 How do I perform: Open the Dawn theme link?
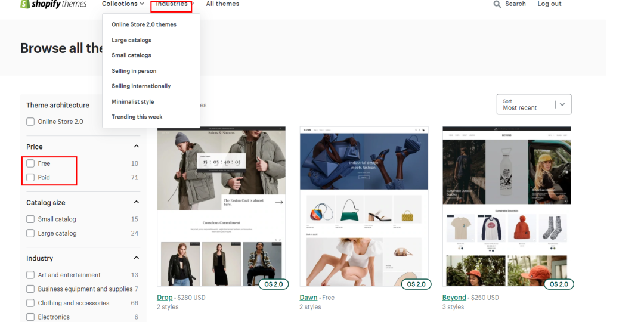308,298
